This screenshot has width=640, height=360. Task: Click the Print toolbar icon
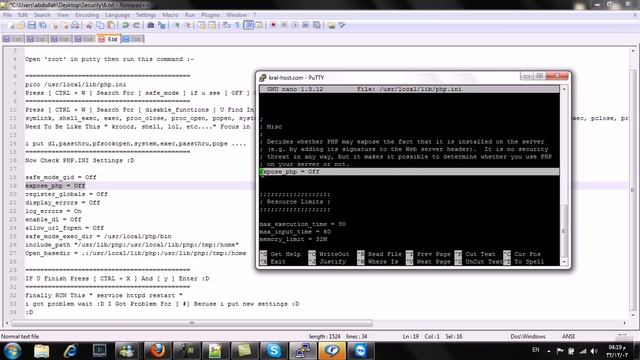click(x=75, y=25)
